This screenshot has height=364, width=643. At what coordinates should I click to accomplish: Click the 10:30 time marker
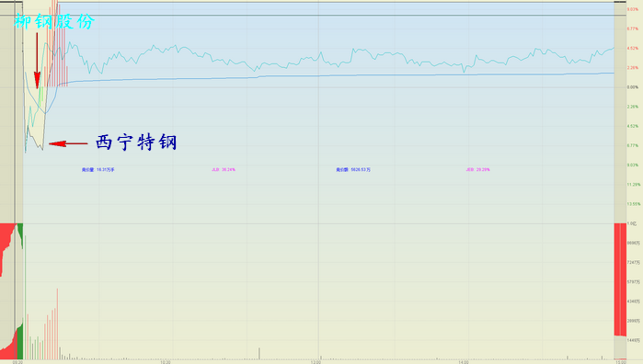pyautogui.click(x=166, y=362)
